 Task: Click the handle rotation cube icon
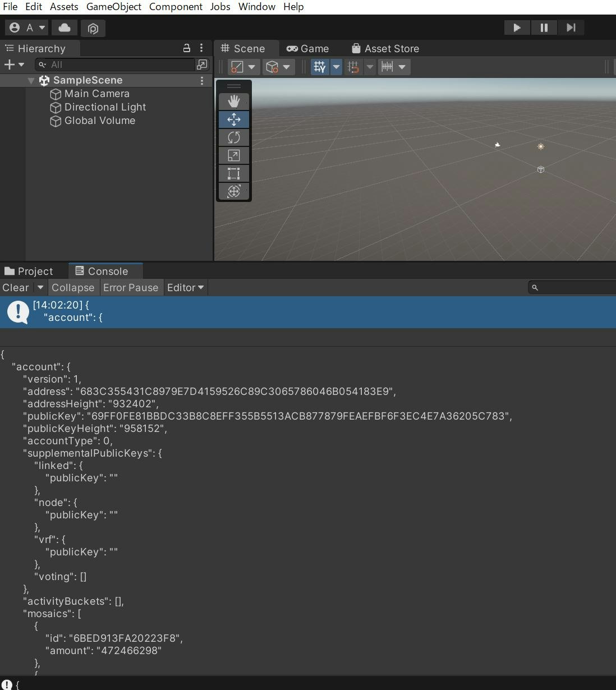[272, 67]
